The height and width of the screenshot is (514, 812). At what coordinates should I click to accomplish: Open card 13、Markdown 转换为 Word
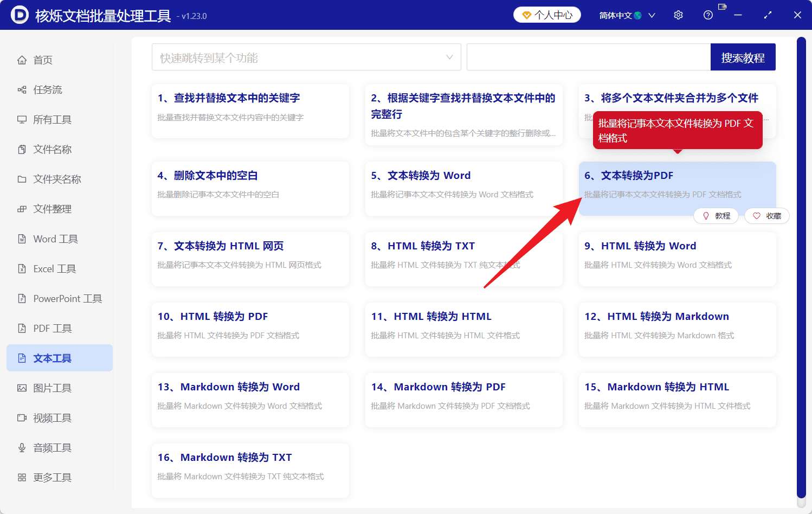click(250, 400)
